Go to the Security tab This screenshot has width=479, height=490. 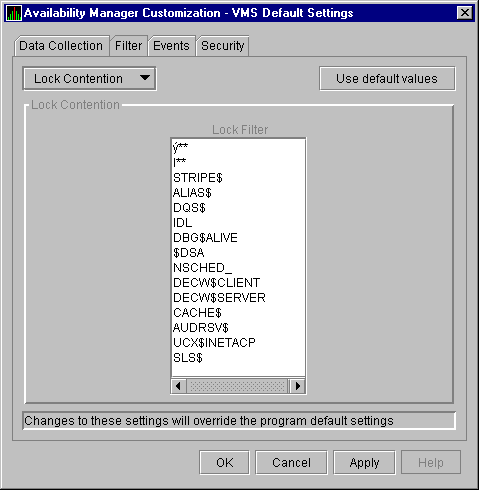223,46
